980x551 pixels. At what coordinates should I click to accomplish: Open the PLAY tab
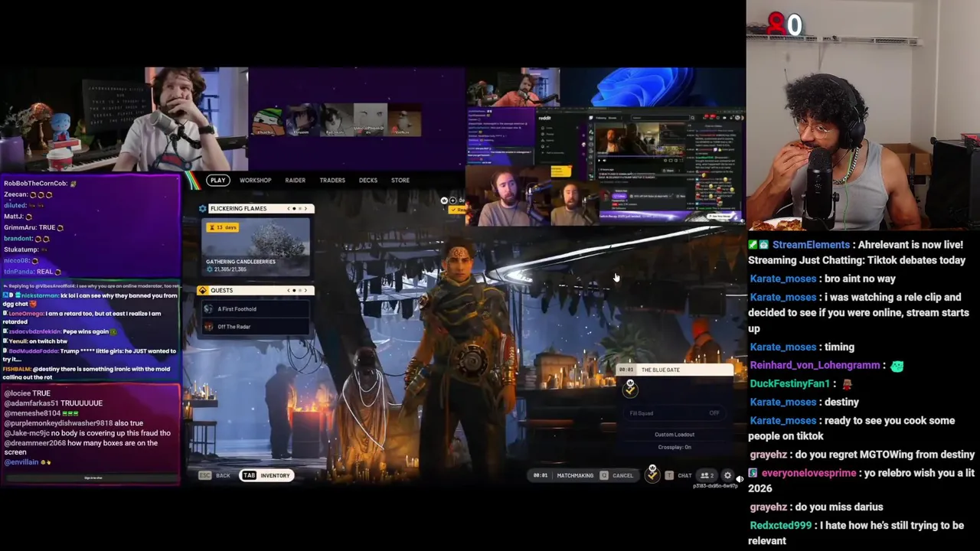click(x=217, y=181)
